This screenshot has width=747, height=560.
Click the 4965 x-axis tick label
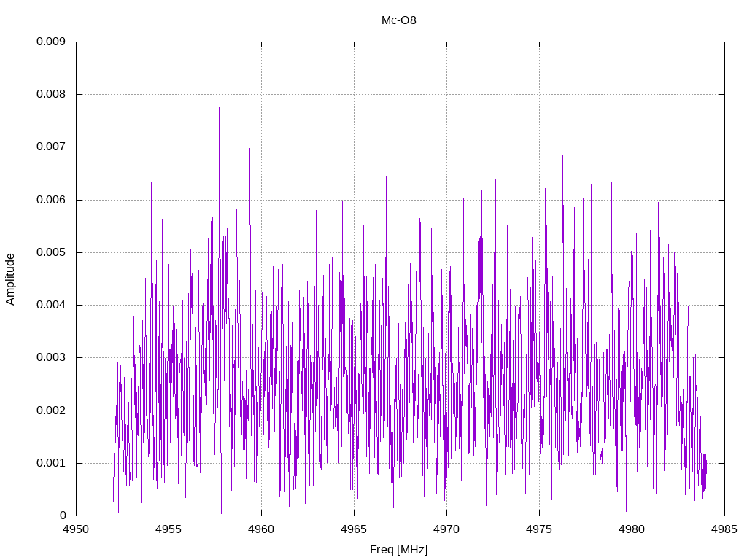pos(354,529)
